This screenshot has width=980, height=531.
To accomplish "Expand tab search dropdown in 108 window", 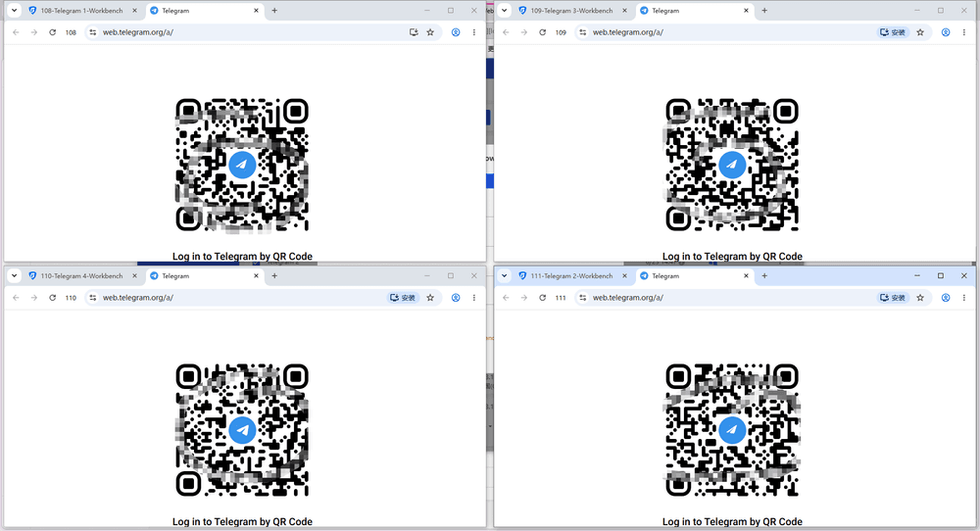I will (x=15, y=11).
